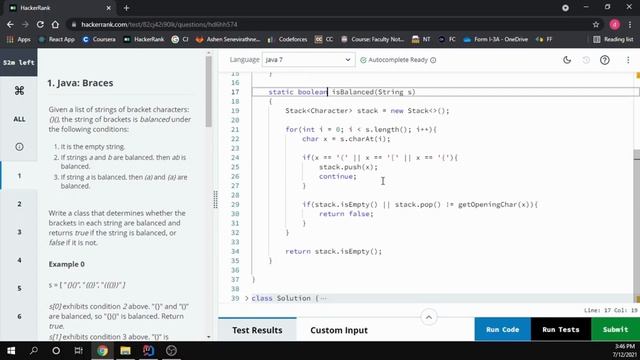
Task: Click the problem description scrollbar thumb
Action: [x=209, y=91]
